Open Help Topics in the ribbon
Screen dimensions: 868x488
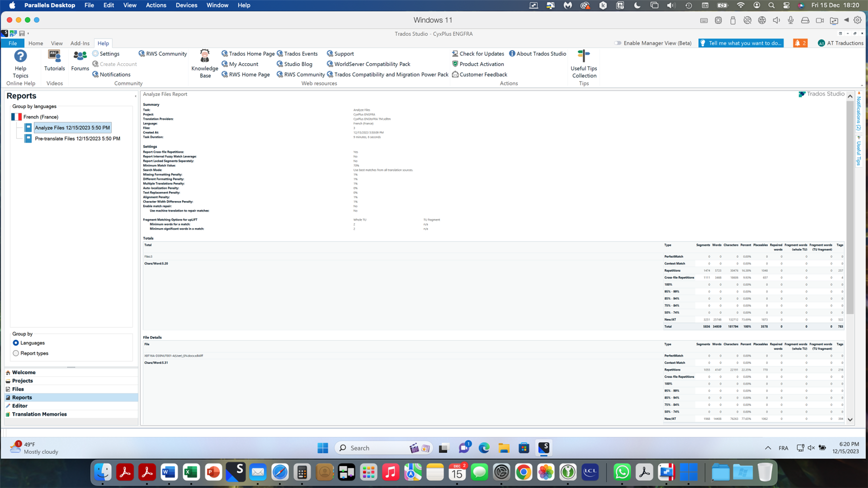click(x=20, y=64)
